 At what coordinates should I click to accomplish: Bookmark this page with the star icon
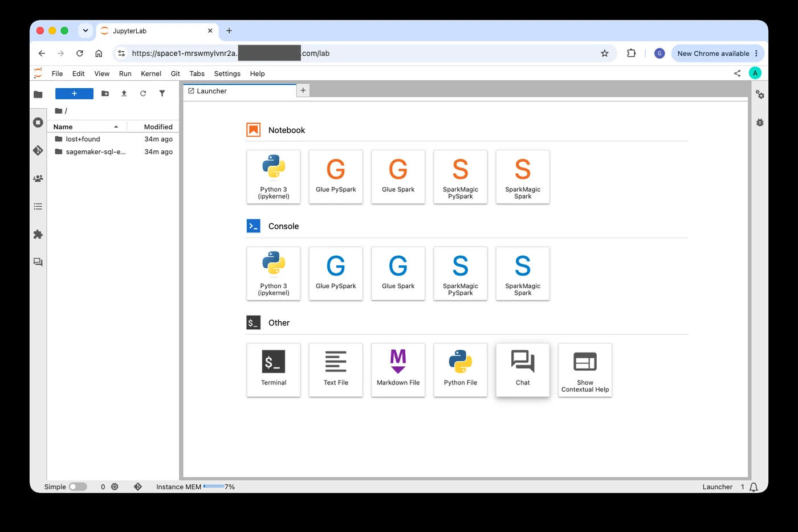coord(605,54)
